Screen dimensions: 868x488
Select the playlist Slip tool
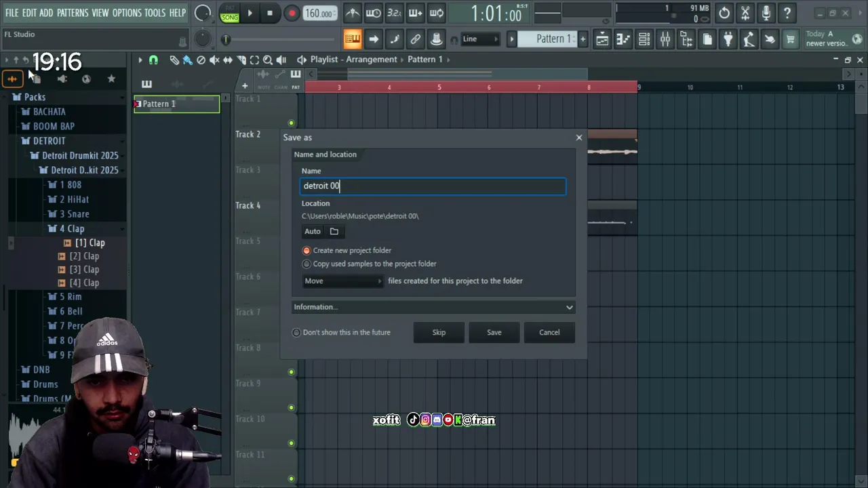[228, 60]
